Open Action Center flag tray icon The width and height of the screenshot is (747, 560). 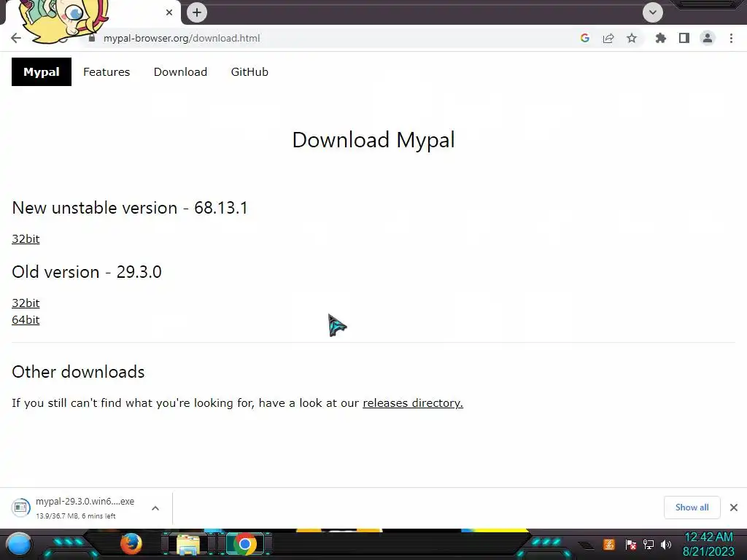click(x=630, y=544)
